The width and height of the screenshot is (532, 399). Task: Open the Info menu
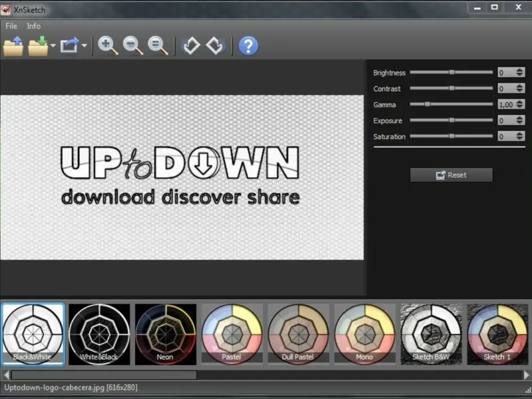pyautogui.click(x=34, y=26)
